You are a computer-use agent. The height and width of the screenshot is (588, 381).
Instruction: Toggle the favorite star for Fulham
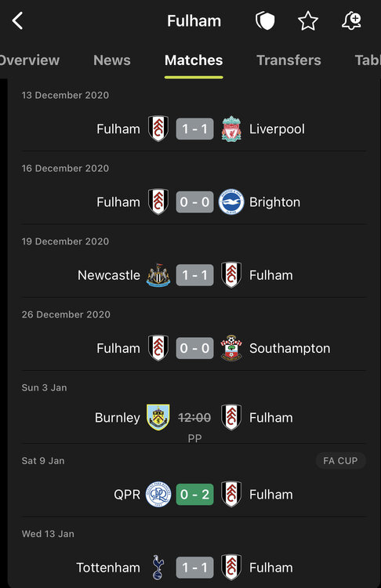point(308,20)
